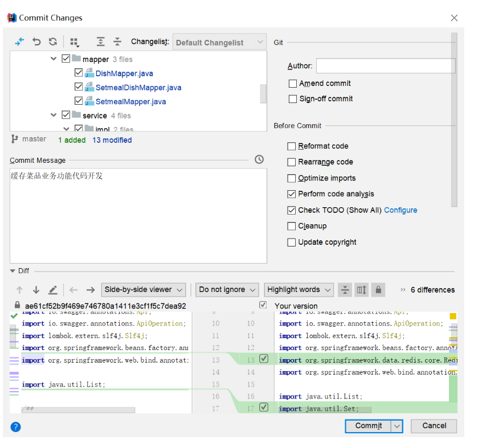Click the changes tree vertical scrollbar

pyautogui.click(x=263, y=94)
